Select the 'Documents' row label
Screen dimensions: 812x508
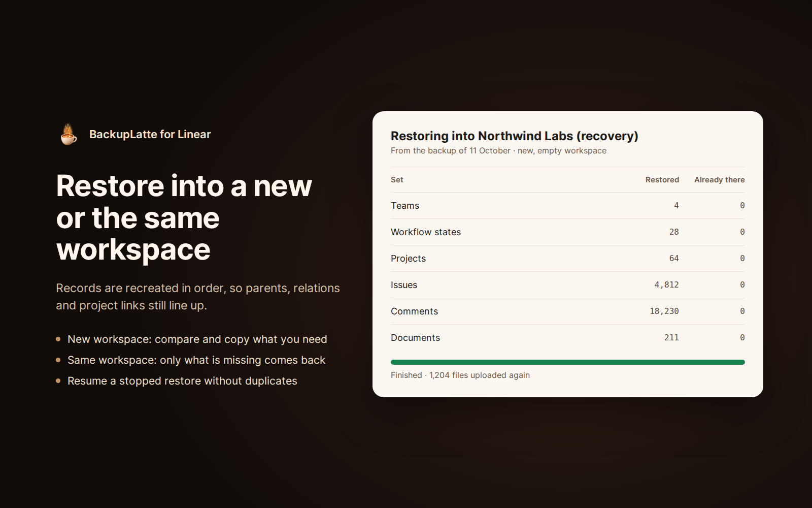[415, 338]
